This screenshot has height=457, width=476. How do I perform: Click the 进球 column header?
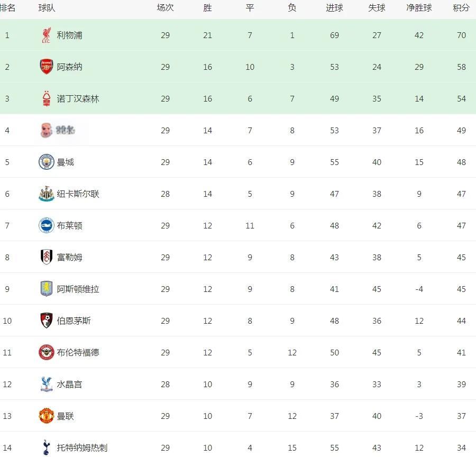334,8
